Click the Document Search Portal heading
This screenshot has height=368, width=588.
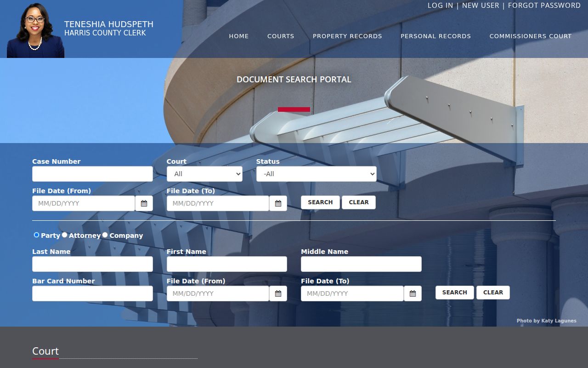coord(294,79)
